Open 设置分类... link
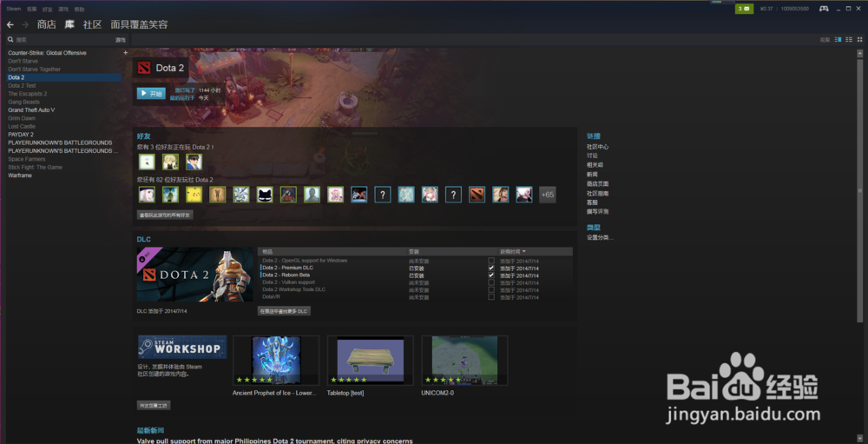The height and width of the screenshot is (444, 868). pos(600,238)
